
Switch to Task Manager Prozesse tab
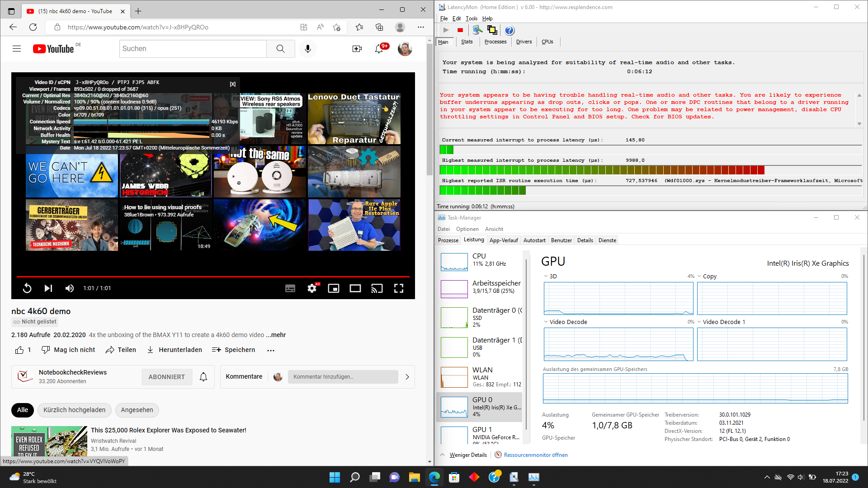pos(448,240)
